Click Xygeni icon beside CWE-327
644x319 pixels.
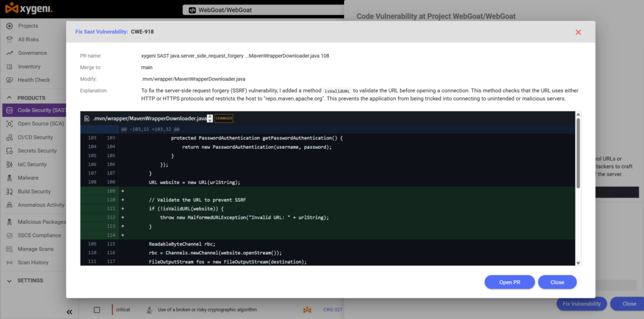tap(307, 310)
